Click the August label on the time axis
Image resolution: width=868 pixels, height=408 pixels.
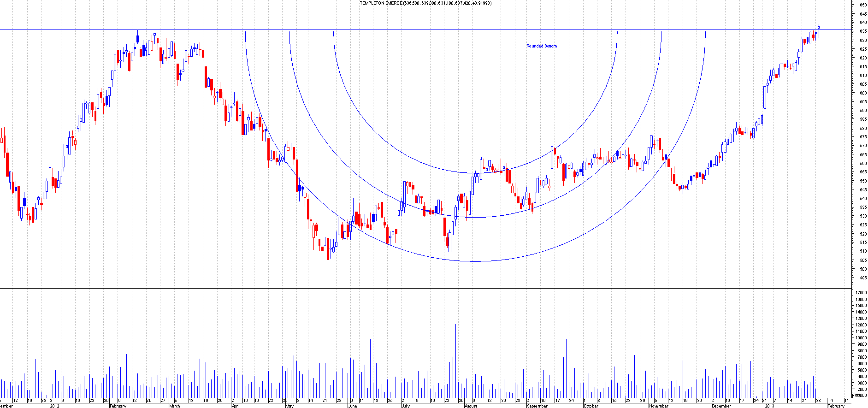click(471, 406)
